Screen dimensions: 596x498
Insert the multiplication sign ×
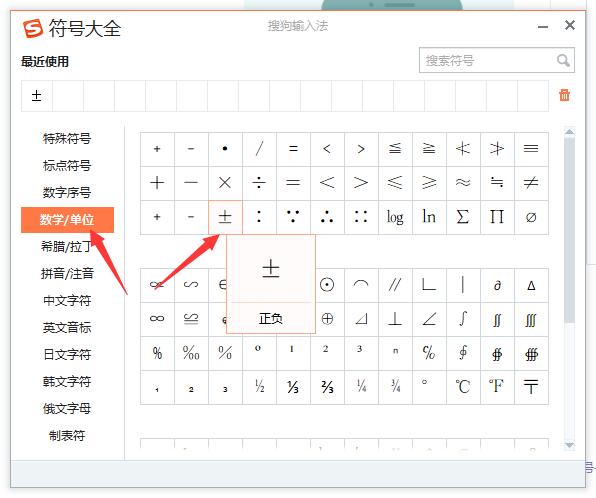(225, 183)
